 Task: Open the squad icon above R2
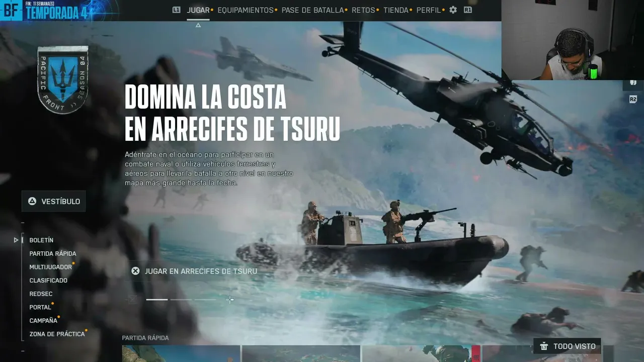[633, 83]
